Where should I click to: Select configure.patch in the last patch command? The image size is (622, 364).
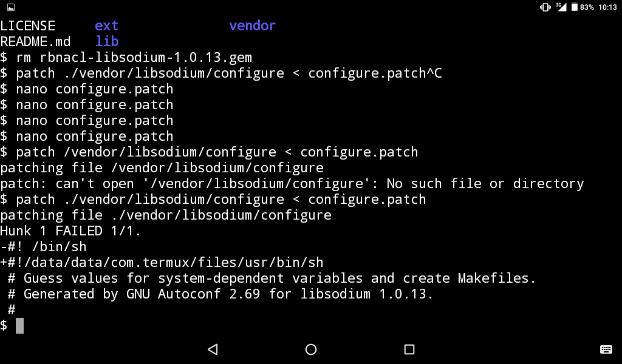[x=367, y=199]
